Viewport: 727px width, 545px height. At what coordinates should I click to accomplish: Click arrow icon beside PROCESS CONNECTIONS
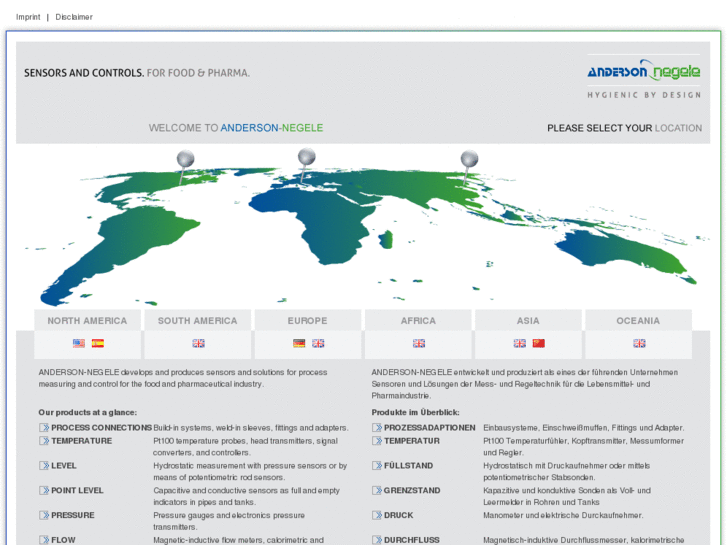tap(44, 428)
